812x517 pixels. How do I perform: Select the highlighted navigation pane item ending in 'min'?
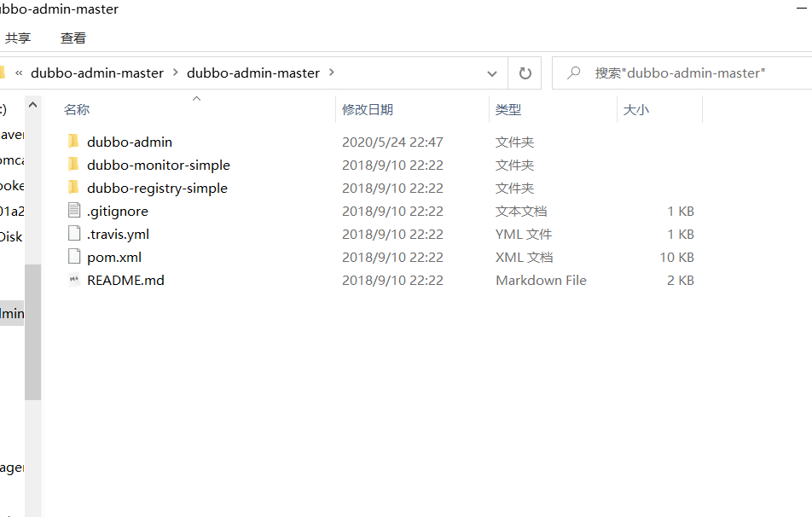click(x=12, y=313)
